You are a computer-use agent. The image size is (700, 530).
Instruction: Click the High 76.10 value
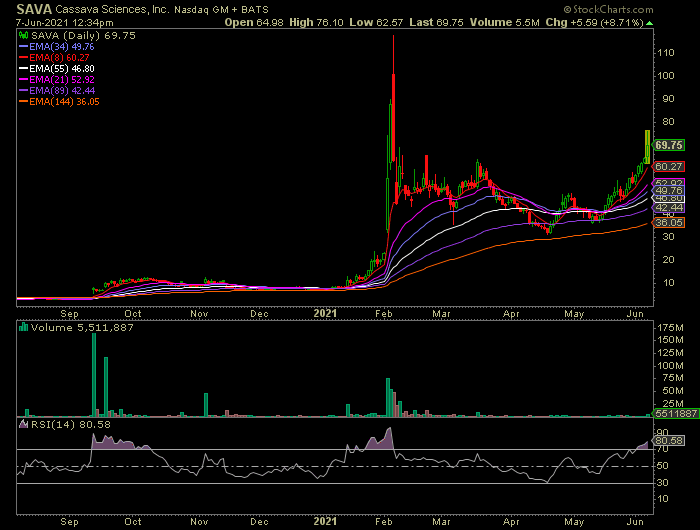316,22
